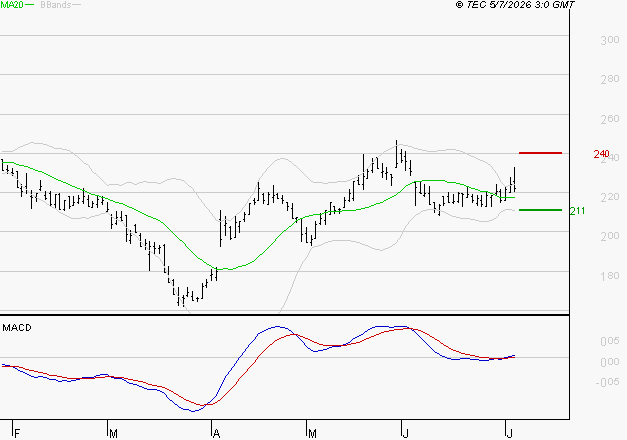Click the red resistance line marker

(540, 153)
